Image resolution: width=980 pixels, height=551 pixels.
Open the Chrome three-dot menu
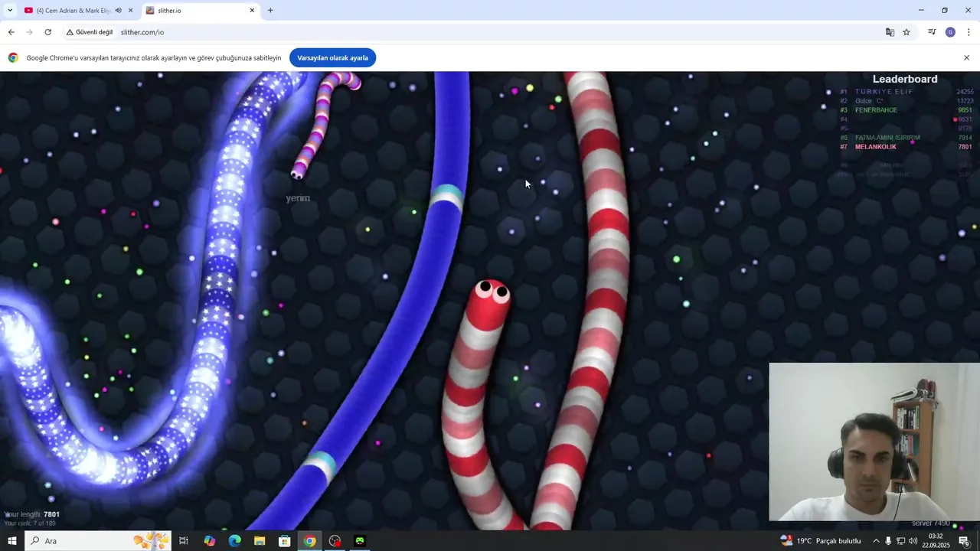pyautogui.click(x=969, y=32)
